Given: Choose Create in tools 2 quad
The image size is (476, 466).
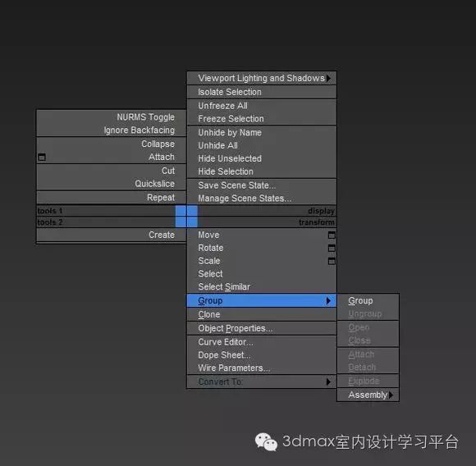Looking at the screenshot, I should click(x=111, y=235).
